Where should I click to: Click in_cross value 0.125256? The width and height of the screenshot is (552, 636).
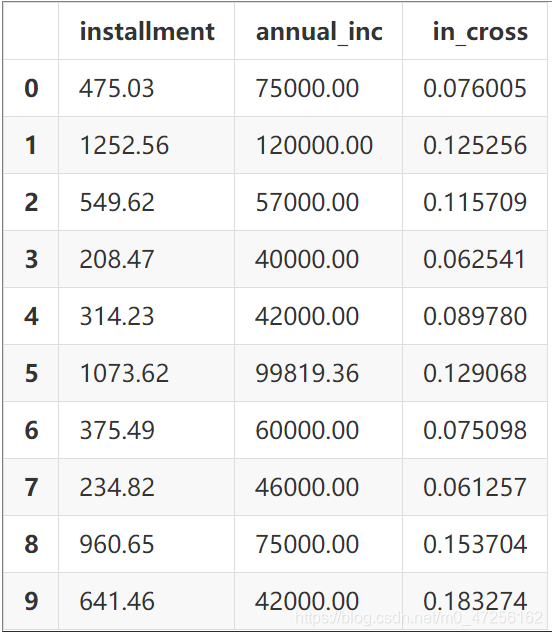coord(475,145)
